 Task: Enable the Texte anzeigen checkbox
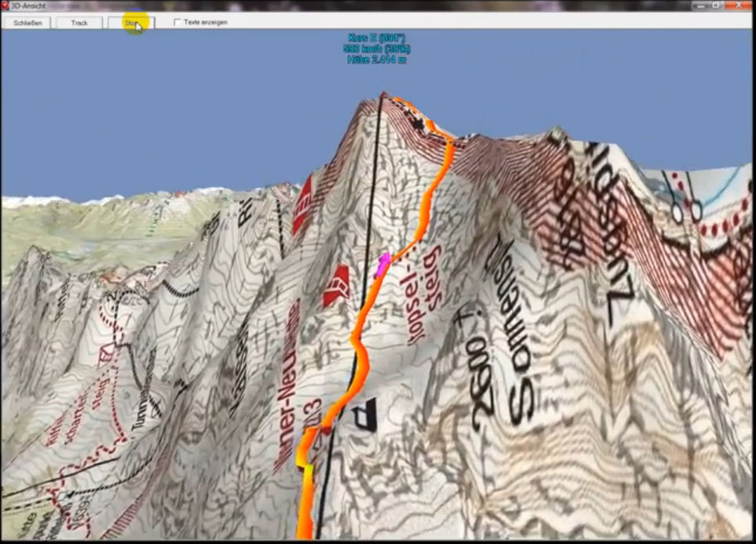point(177,22)
